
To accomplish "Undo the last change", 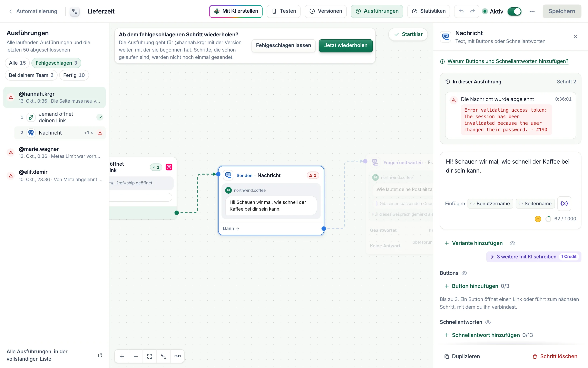I will 461,11.
